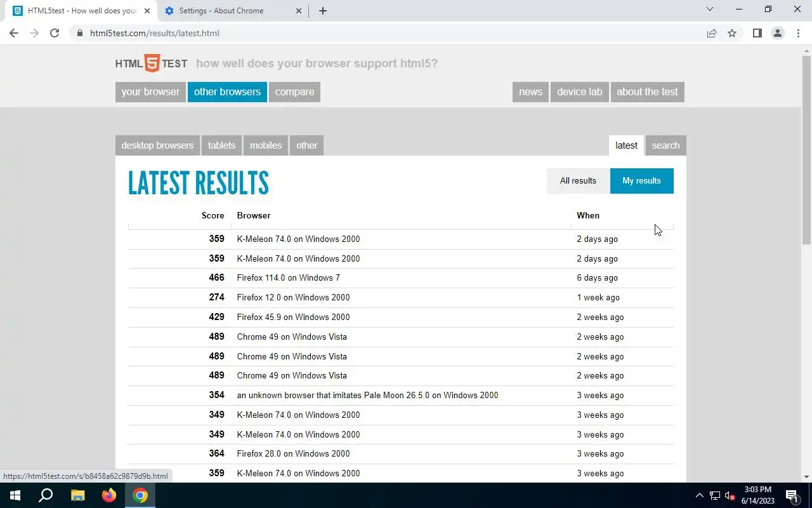Bookmark this page with the star icon

pos(732,33)
